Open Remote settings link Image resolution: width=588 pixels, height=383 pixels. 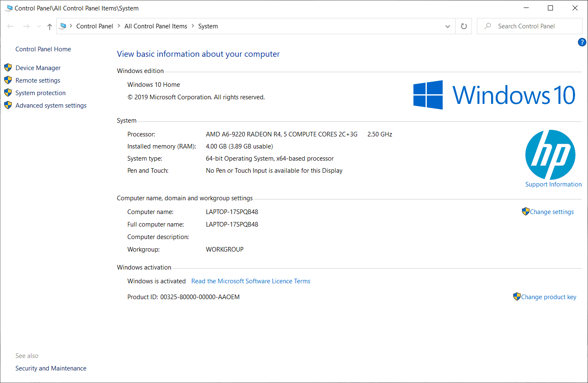[38, 81]
